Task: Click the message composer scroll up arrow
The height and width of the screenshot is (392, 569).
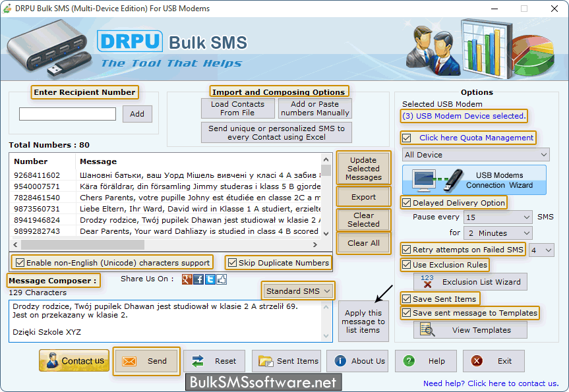Action: [326, 307]
